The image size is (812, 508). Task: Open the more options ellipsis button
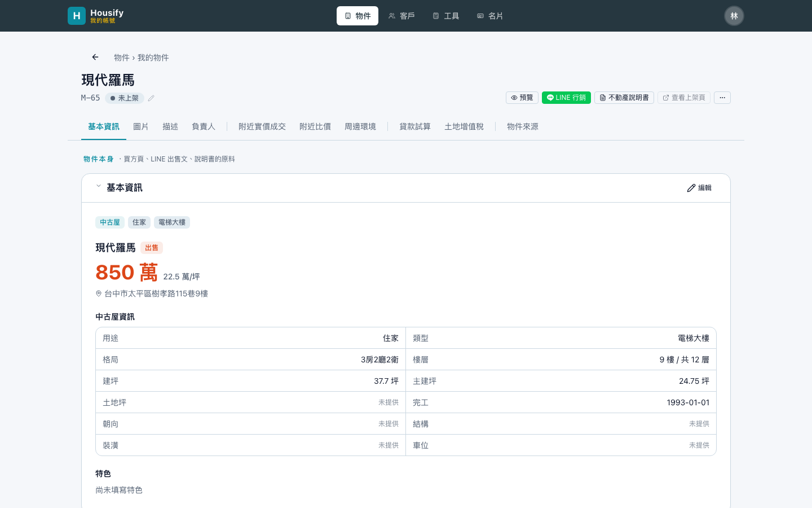click(x=722, y=98)
